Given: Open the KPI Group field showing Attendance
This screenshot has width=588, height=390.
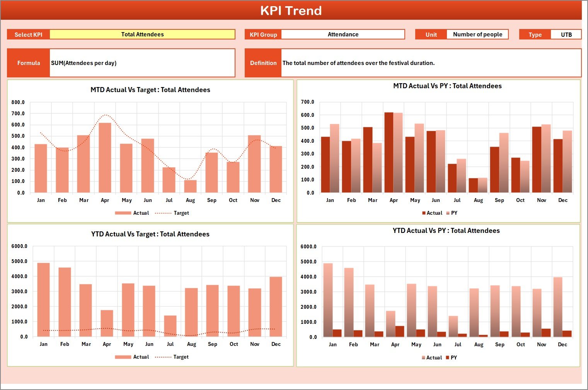Looking at the screenshot, I should click(x=343, y=34).
